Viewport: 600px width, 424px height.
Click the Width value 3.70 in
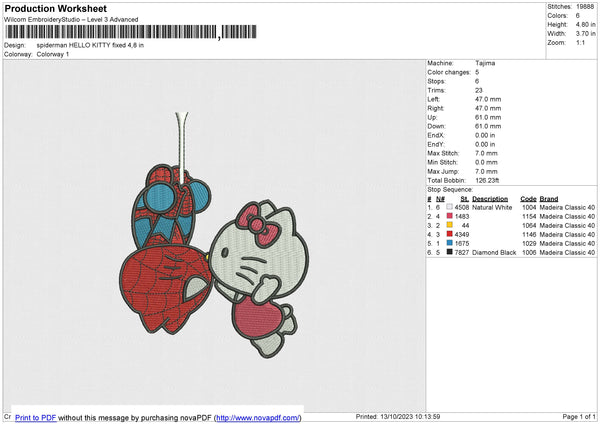(585, 34)
